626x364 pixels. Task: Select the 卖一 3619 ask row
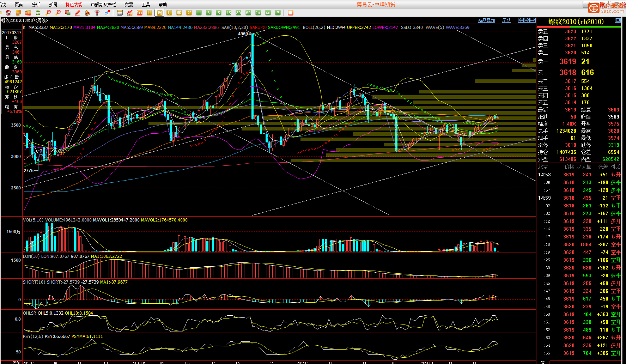tap(579, 61)
